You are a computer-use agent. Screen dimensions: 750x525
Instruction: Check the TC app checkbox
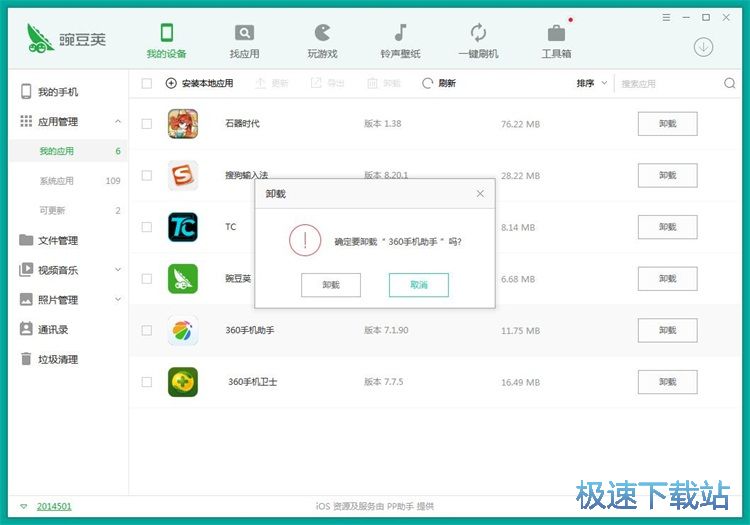coord(147,227)
